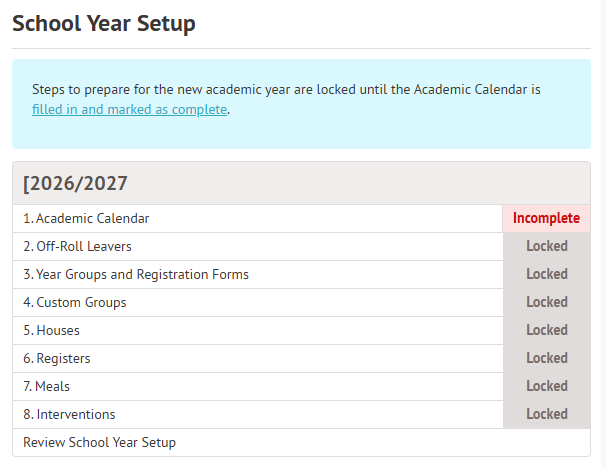The width and height of the screenshot is (606, 468).
Task: Click the red Incomplete status badge
Action: (x=546, y=218)
